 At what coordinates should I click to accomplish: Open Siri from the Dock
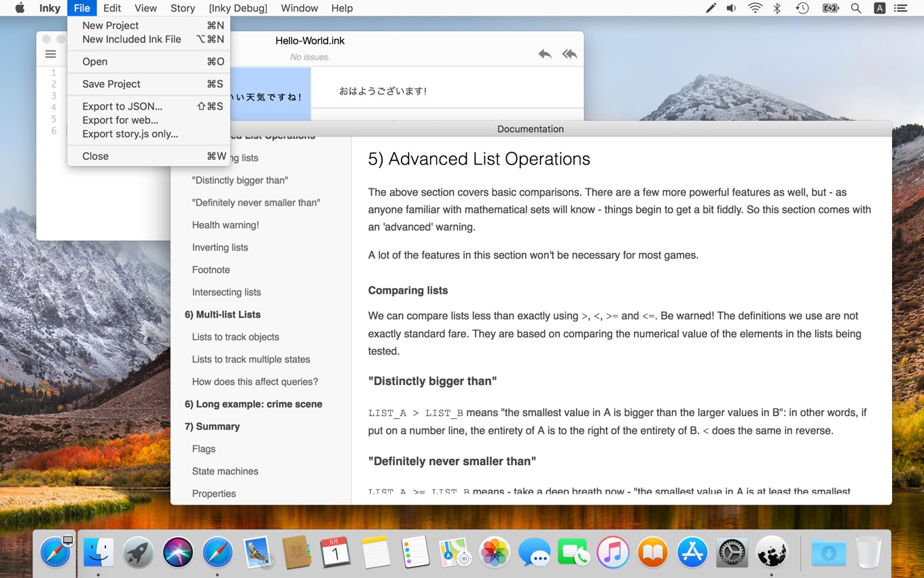(178, 551)
